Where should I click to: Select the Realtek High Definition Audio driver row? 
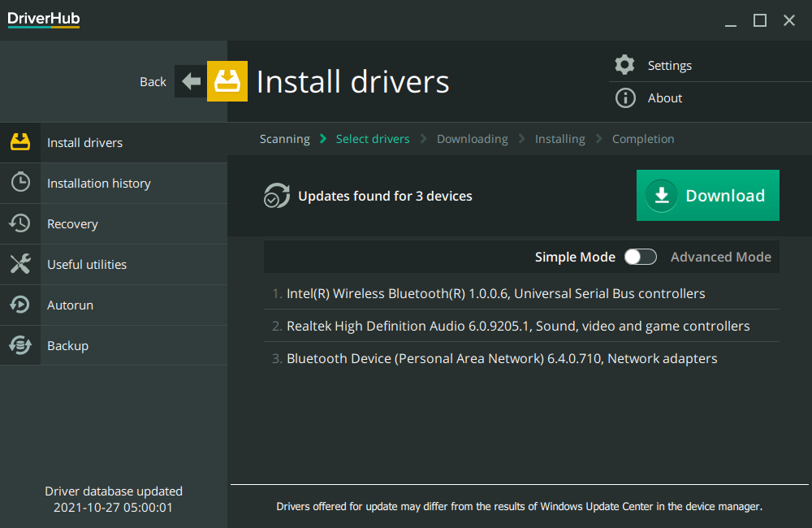521,326
